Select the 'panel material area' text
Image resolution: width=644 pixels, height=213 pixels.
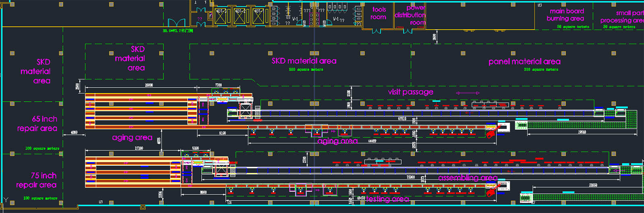(524, 62)
